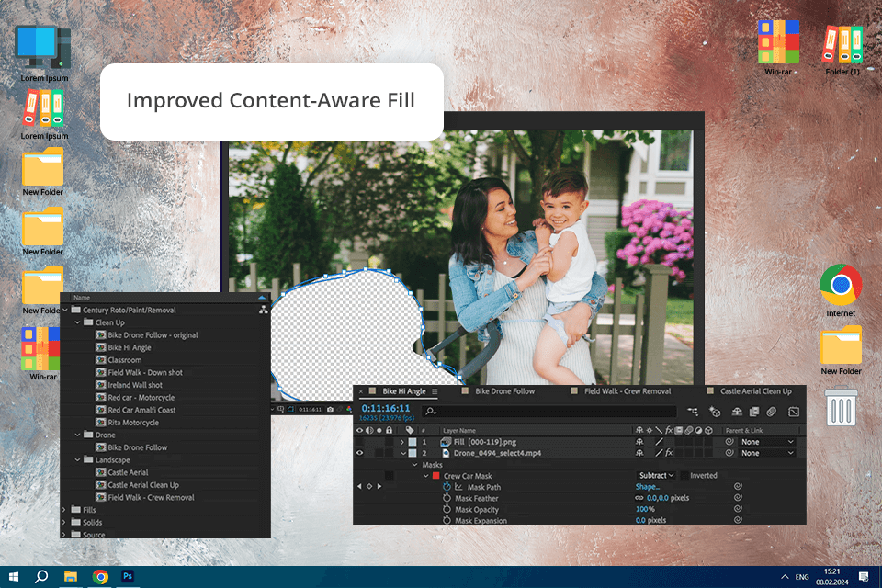Toggle the Mask Expansion stopwatch

tap(447, 521)
